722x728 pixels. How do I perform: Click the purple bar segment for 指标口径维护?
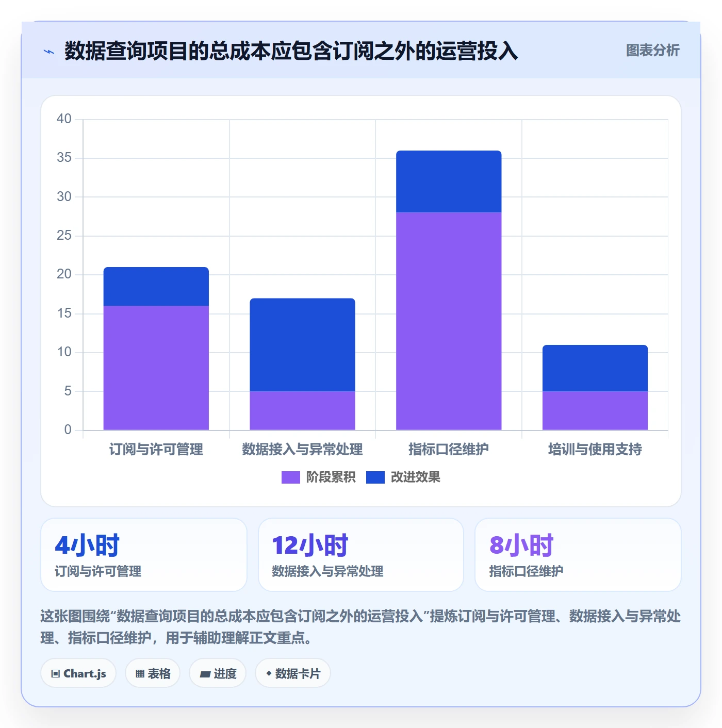point(449,321)
